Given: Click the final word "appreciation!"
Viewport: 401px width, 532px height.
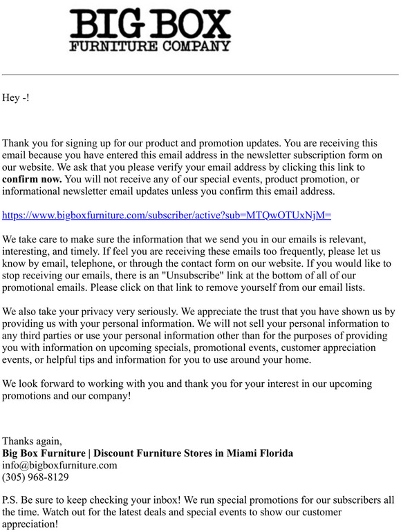Looking at the screenshot, I should click(30, 524).
